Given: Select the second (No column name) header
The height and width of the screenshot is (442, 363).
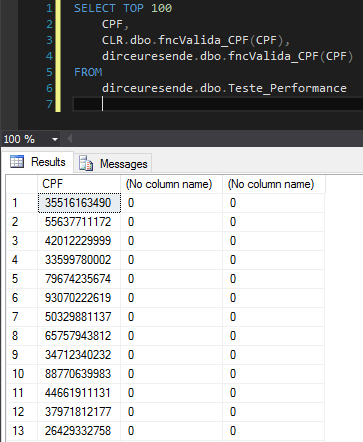Looking at the screenshot, I should point(273,184).
